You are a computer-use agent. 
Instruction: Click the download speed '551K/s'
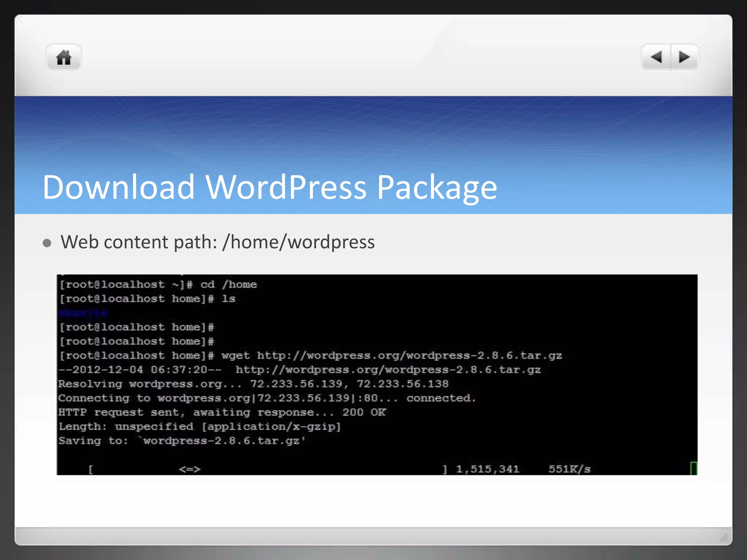point(569,469)
